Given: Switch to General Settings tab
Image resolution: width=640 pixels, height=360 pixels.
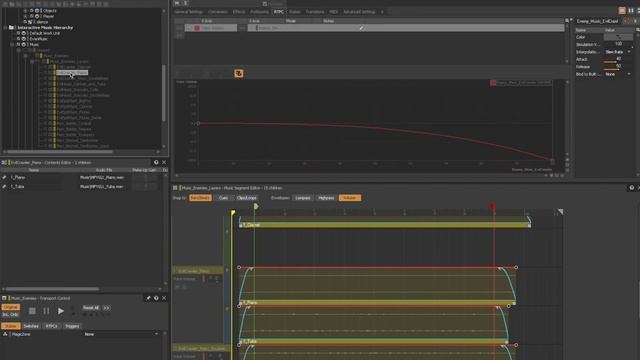Looking at the screenshot, I should [x=189, y=12].
